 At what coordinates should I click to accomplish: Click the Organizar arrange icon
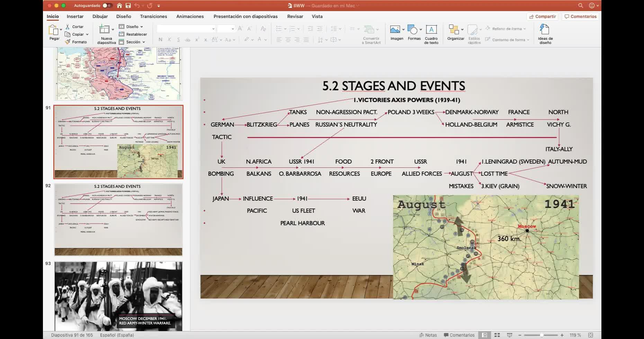(454, 30)
